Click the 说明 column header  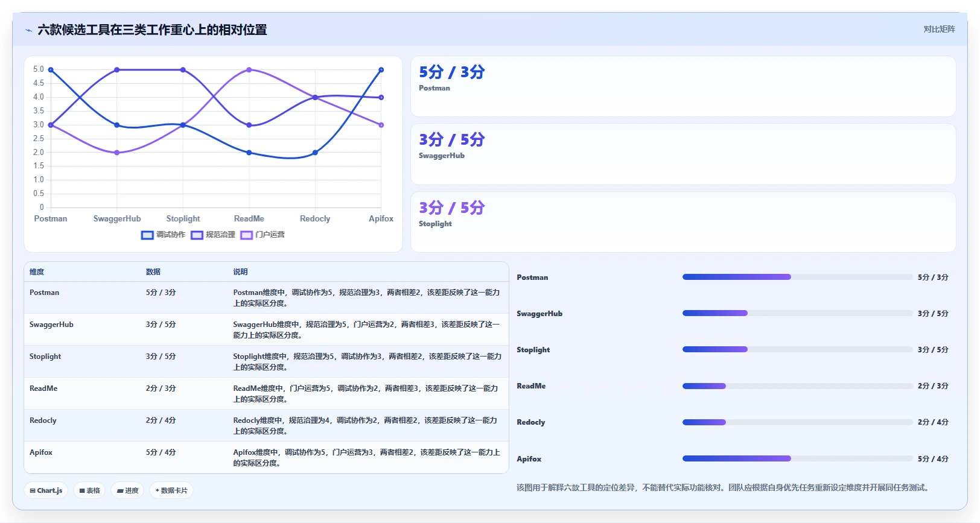coord(241,272)
